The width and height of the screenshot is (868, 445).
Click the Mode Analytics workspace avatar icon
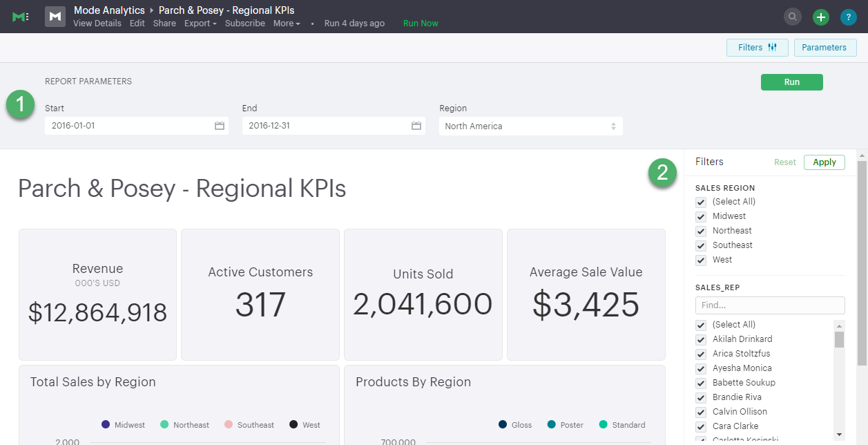coord(55,17)
